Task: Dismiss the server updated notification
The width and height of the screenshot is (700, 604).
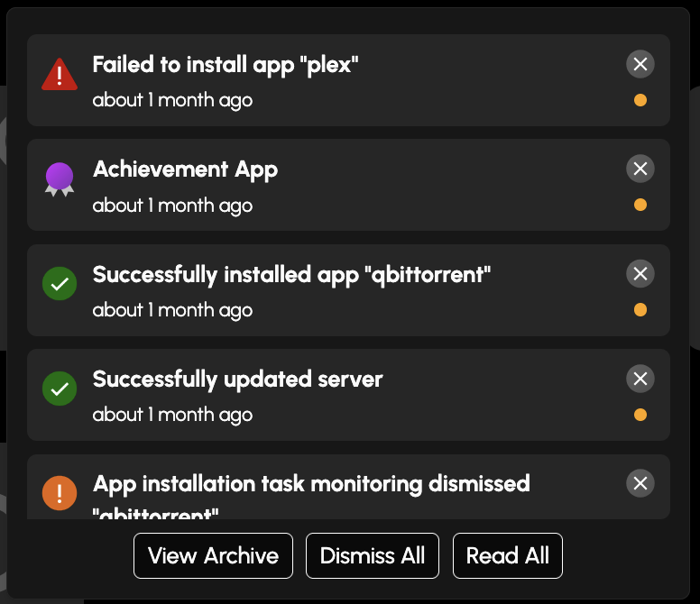Action: (640, 379)
